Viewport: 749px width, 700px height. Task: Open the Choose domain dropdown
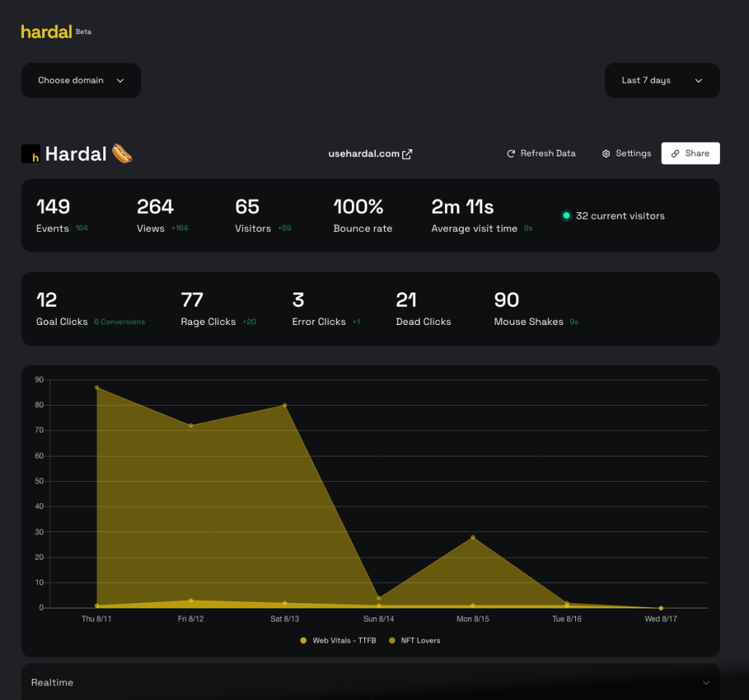pos(81,80)
